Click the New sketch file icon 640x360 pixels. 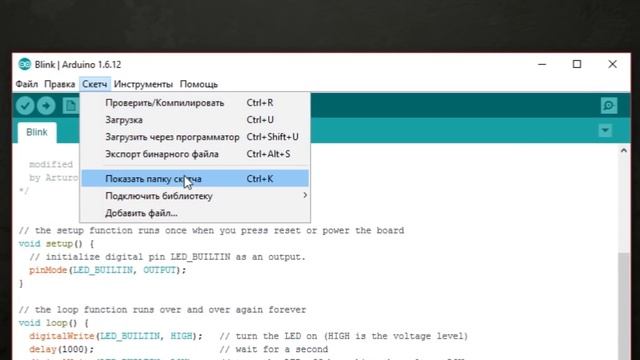(71, 106)
